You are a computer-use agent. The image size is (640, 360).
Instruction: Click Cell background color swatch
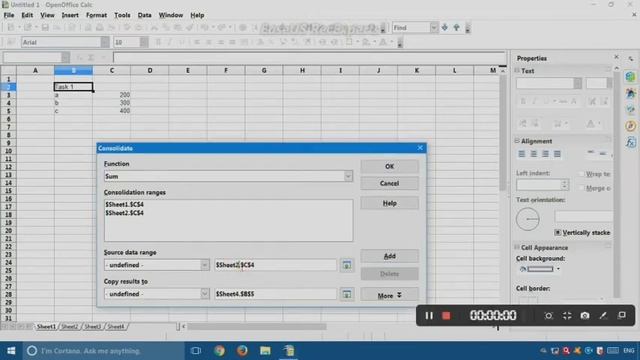point(540,269)
